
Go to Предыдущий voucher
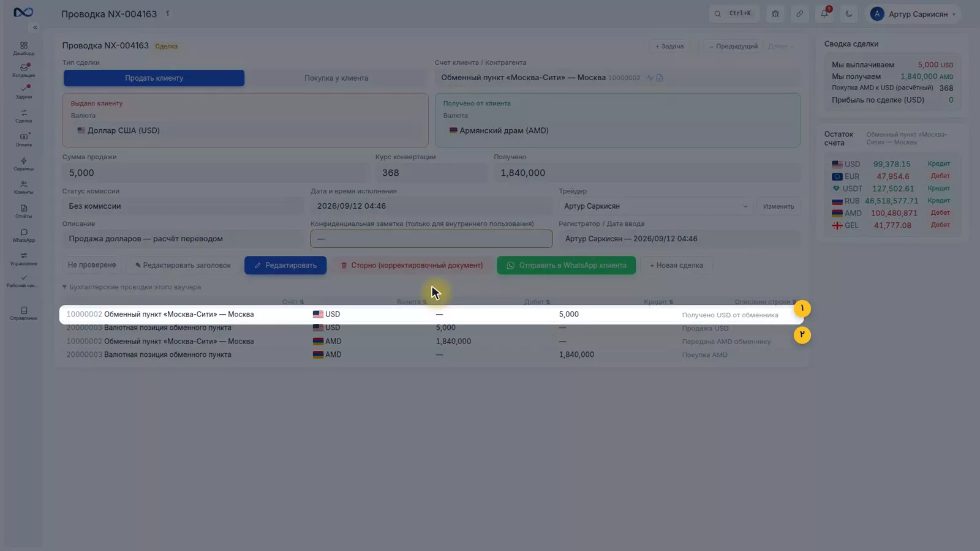[x=733, y=46]
